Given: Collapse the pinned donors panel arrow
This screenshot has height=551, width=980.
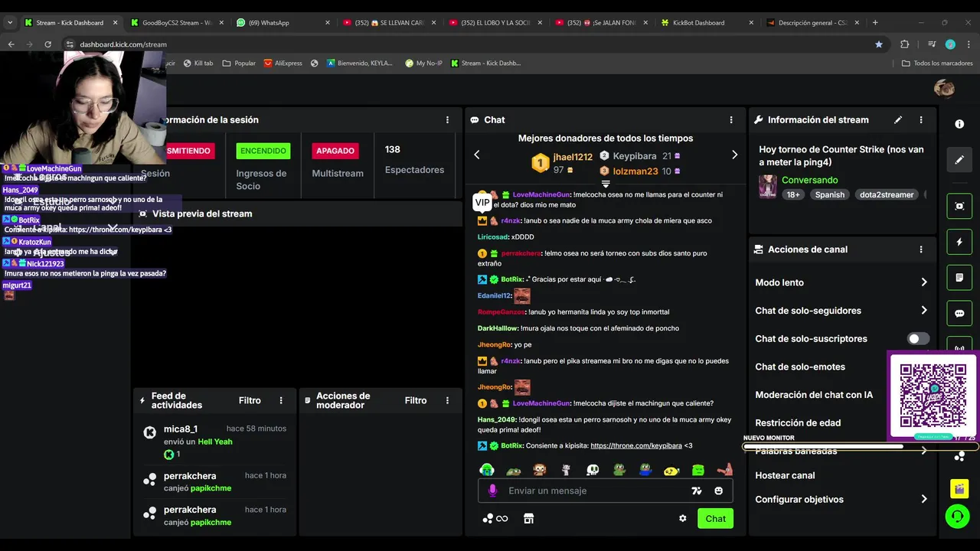Looking at the screenshot, I should [x=606, y=184].
